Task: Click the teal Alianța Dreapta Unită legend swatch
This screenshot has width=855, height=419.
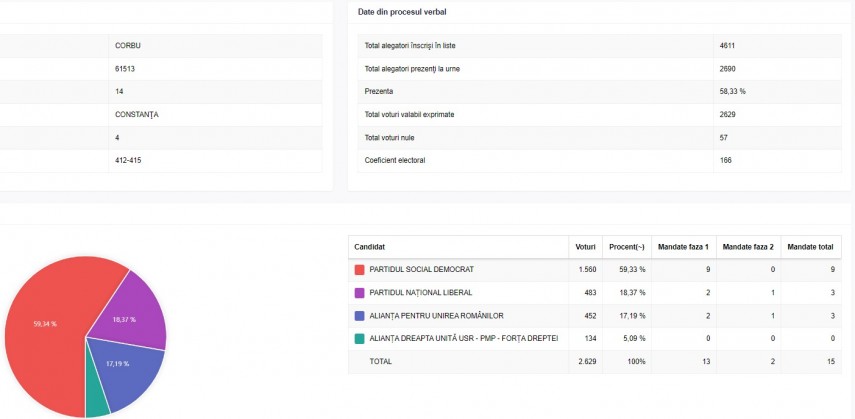Action: (x=360, y=339)
